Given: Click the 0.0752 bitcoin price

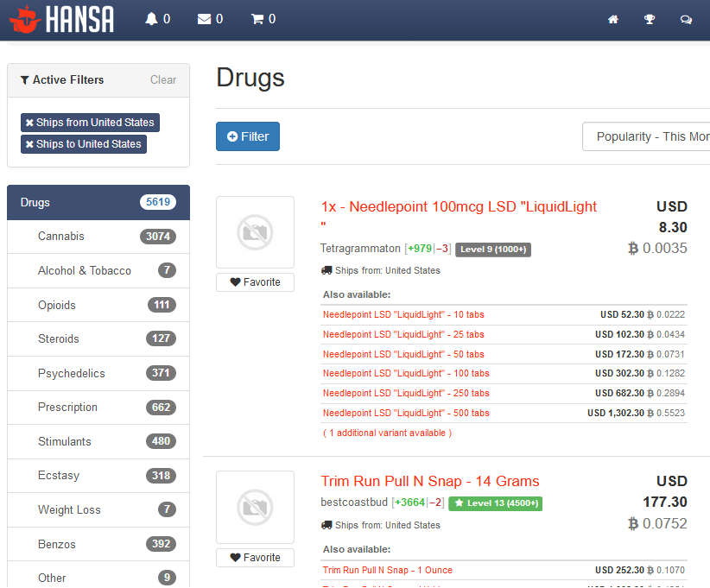Looking at the screenshot, I should pos(657,524).
